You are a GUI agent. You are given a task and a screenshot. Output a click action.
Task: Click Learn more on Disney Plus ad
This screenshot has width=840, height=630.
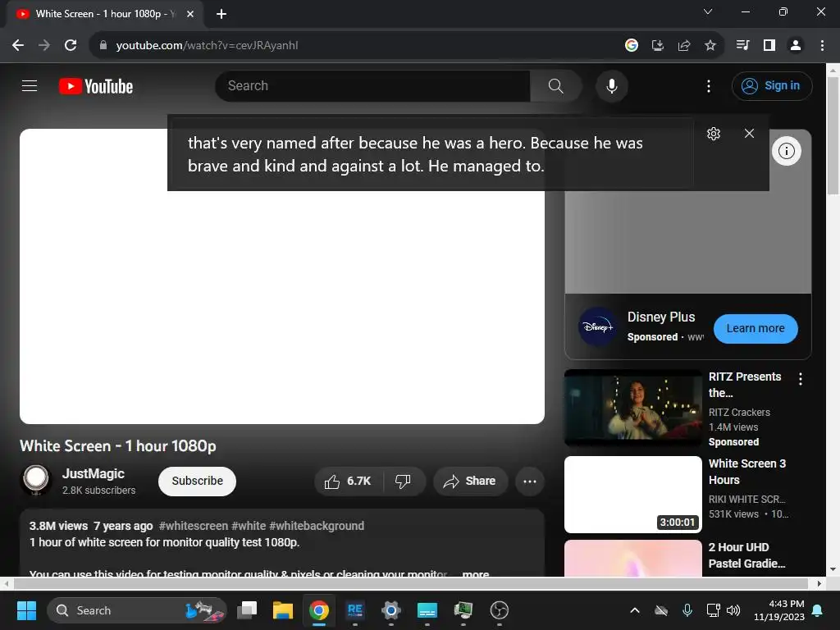755,328
